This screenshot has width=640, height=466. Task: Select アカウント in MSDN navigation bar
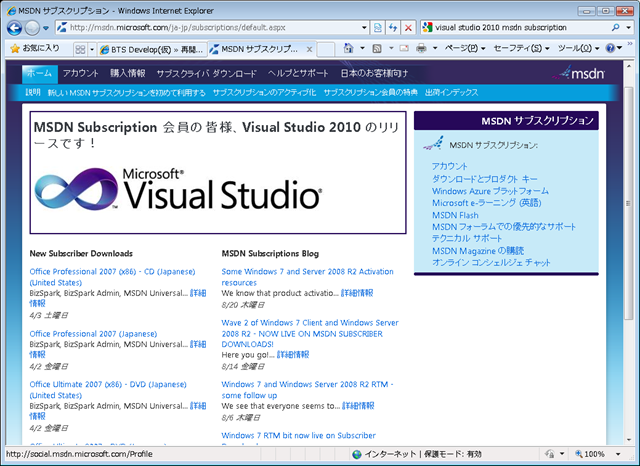click(80, 73)
